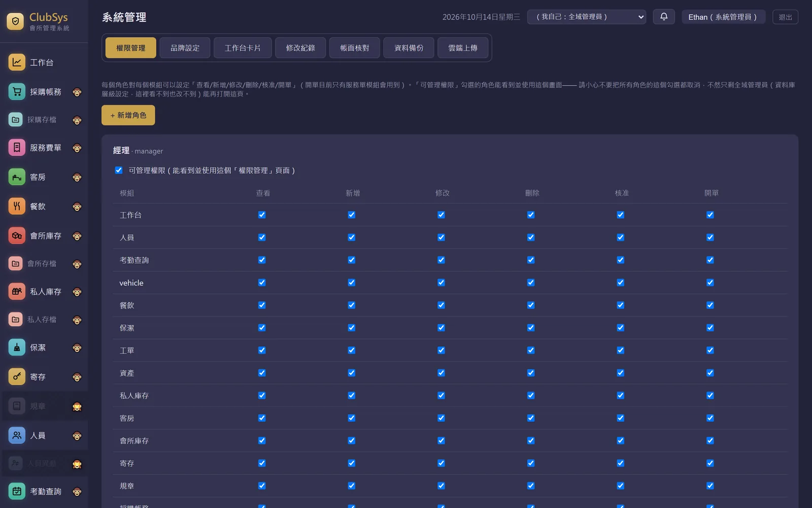Click the 新增角色 button
The height and width of the screenshot is (508, 812).
[128, 115]
